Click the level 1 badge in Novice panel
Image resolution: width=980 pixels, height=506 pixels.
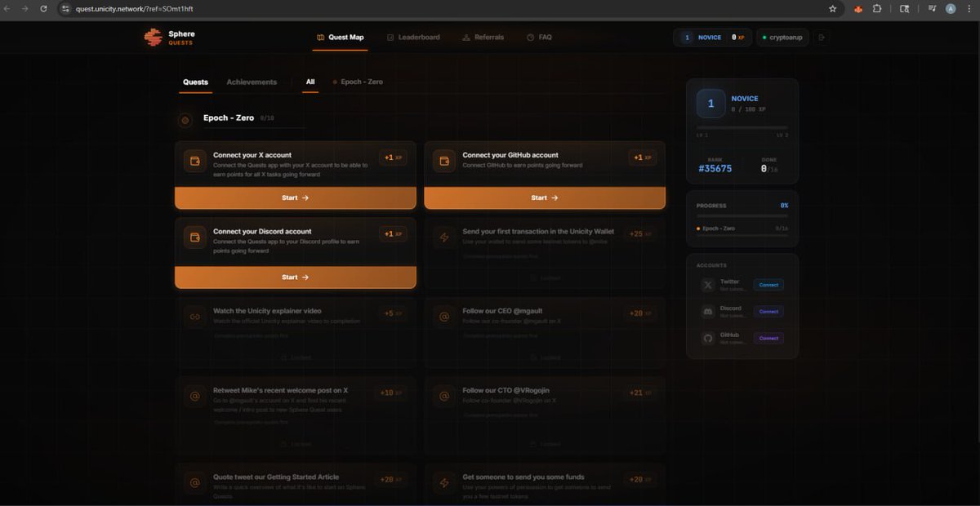pos(710,104)
